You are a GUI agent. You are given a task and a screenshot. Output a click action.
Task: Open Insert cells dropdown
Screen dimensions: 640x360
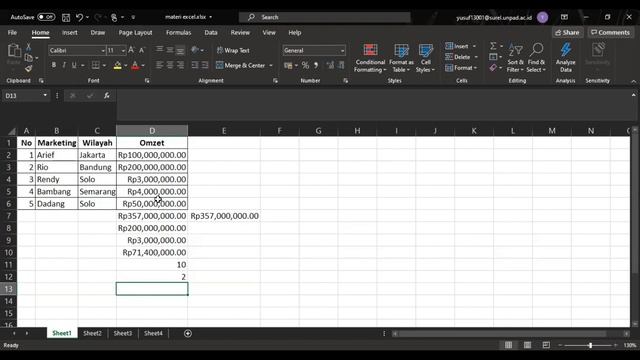tap(474, 46)
